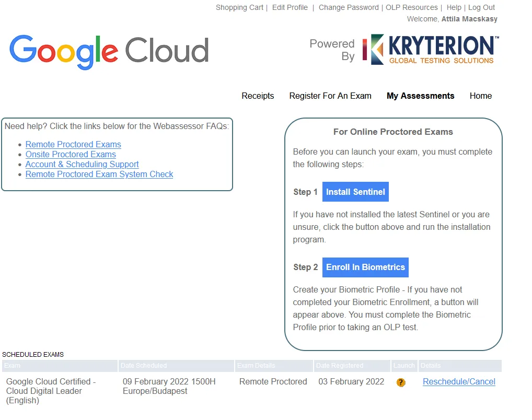The height and width of the screenshot is (420, 532).
Task: Click the Kryterion Global Testing Solutions logo
Action: pyautogui.click(x=431, y=50)
